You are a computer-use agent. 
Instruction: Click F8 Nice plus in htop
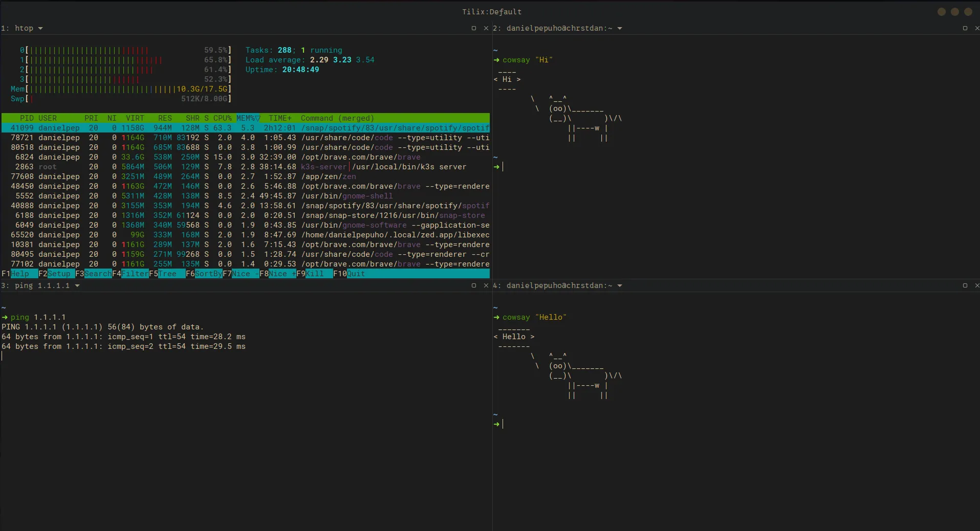277,274
